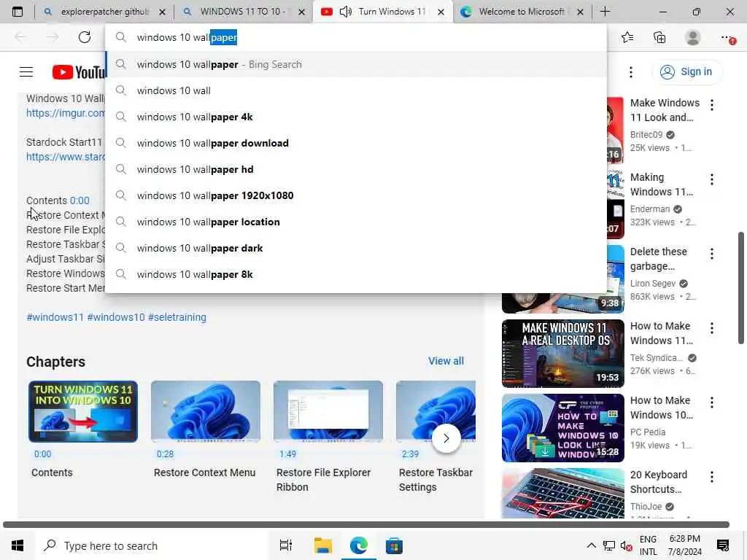Close the Welcome to Microsoft tab
The image size is (747, 560).
pyautogui.click(x=580, y=12)
